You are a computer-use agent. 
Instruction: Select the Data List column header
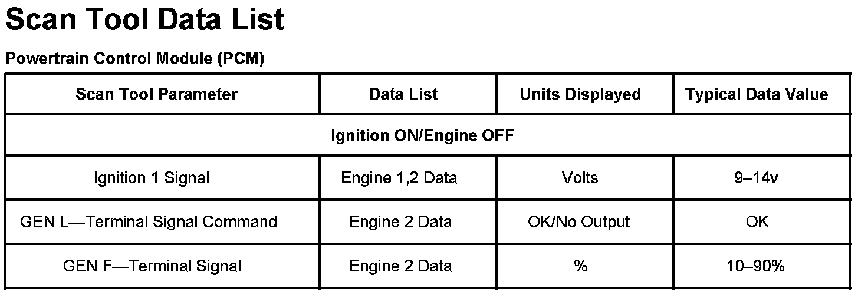point(403,94)
